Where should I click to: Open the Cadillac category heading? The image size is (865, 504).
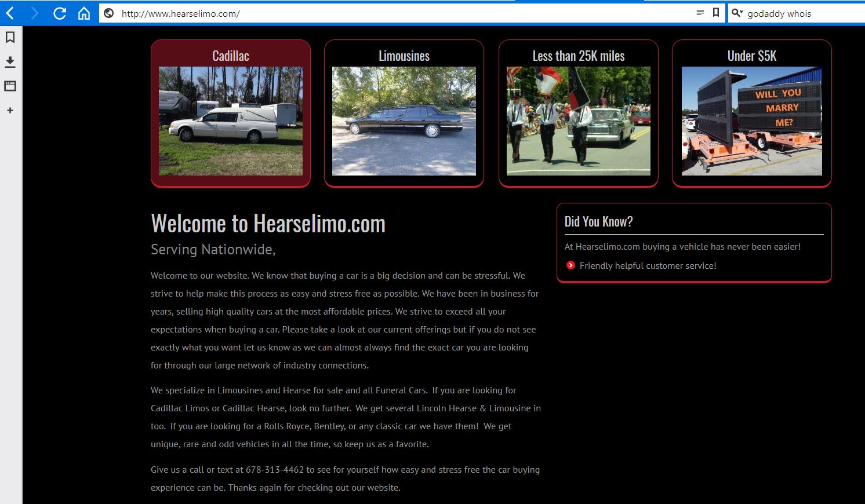tap(231, 56)
